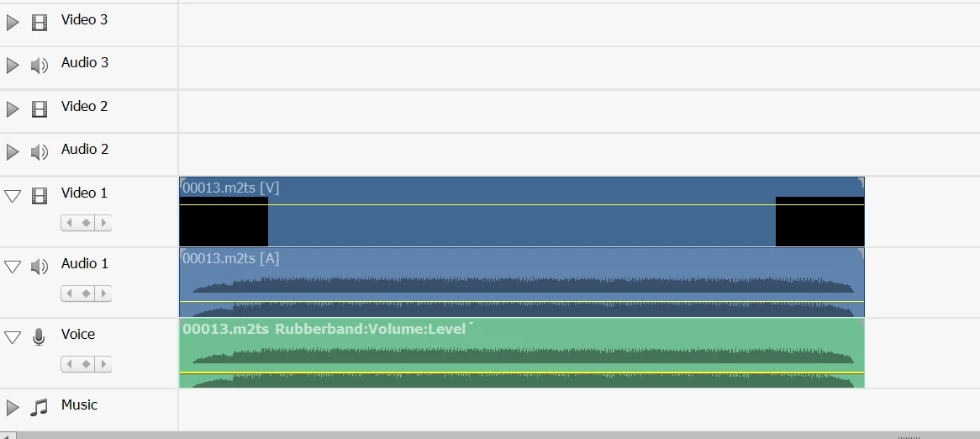
Task: Go to previous keyframe on Video 1
Action: tap(70, 223)
